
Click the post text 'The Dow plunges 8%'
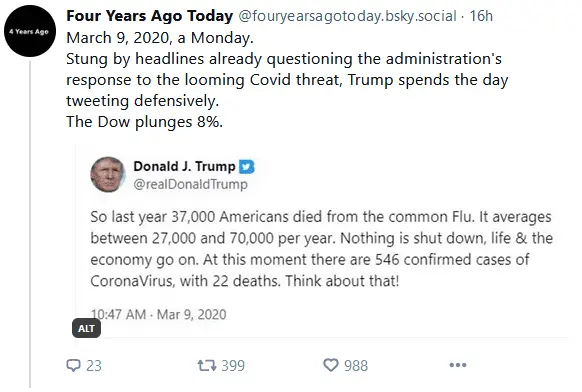tap(144, 122)
